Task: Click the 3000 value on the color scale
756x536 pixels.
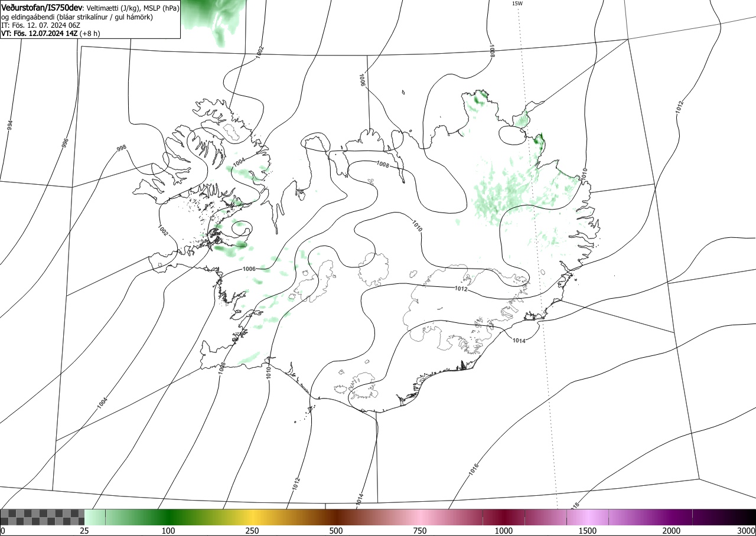Action: point(747,531)
